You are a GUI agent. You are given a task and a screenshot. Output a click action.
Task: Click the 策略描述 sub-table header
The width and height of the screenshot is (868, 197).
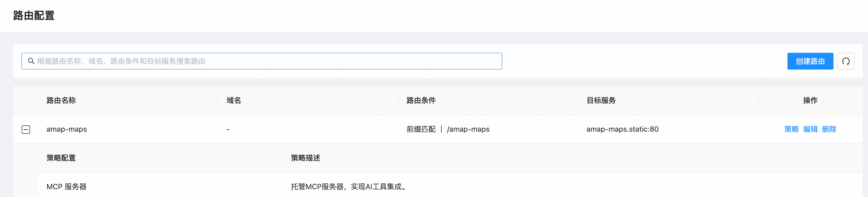tap(305, 158)
